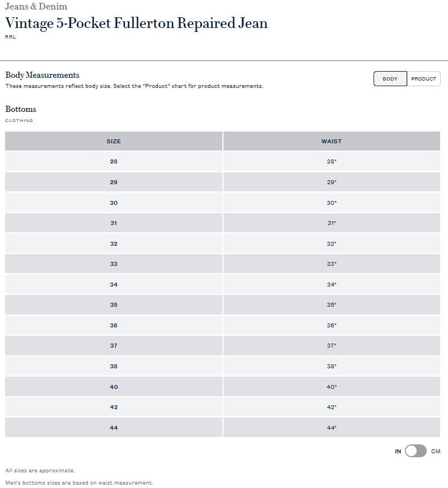Select the size 30 row
This screenshot has height=488, width=448.
coord(222,203)
